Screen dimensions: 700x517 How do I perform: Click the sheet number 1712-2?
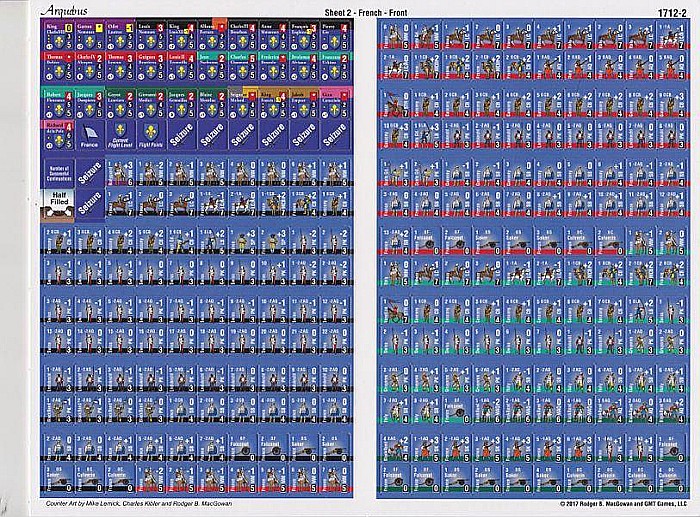click(x=672, y=13)
